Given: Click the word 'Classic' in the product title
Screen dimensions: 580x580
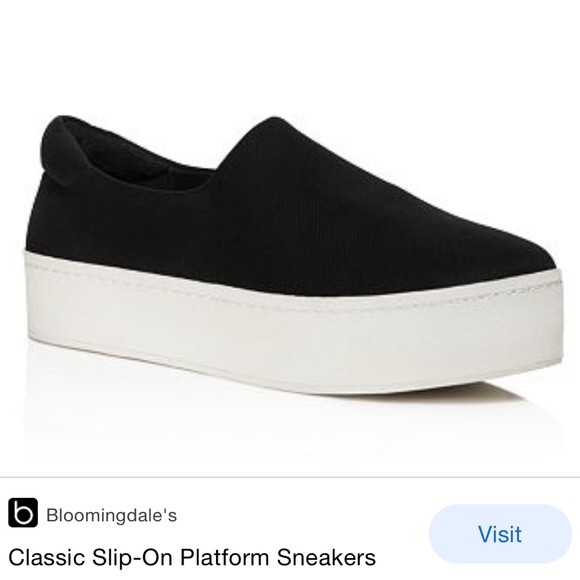Looking at the screenshot, I should pos(47,557).
